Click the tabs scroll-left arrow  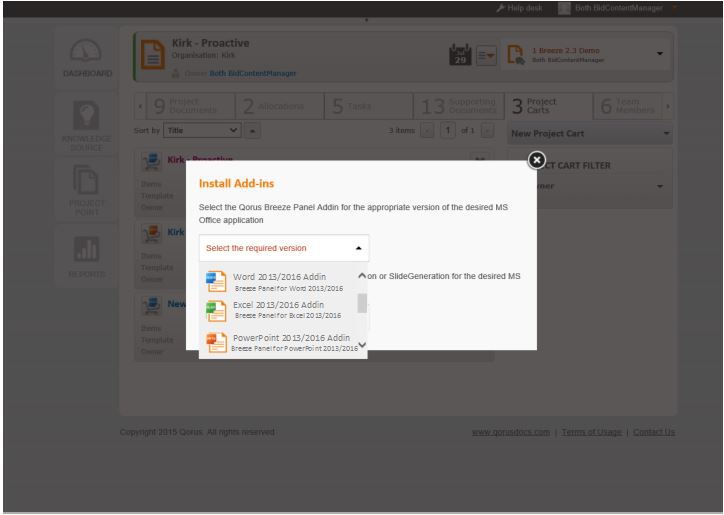click(140, 106)
